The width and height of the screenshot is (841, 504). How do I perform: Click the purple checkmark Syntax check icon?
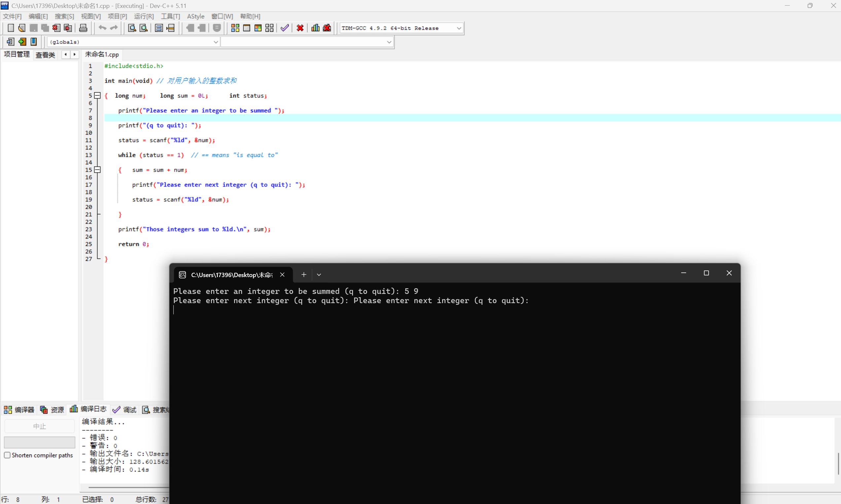point(285,28)
